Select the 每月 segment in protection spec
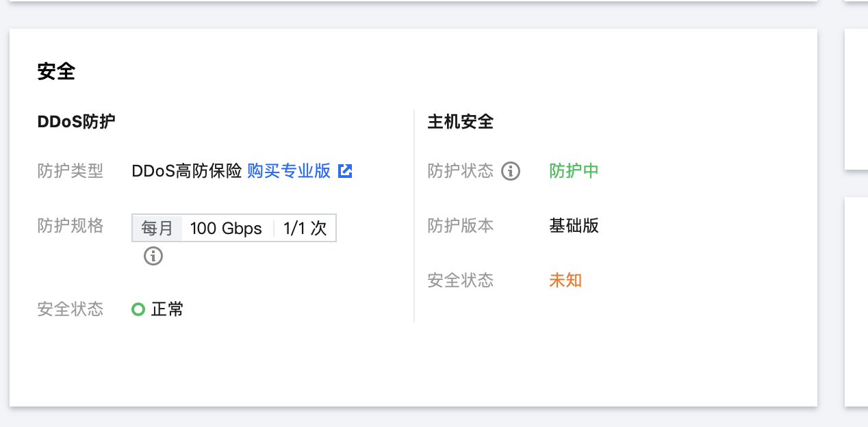This screenshot has width=868, height=427. click(157, 229)
